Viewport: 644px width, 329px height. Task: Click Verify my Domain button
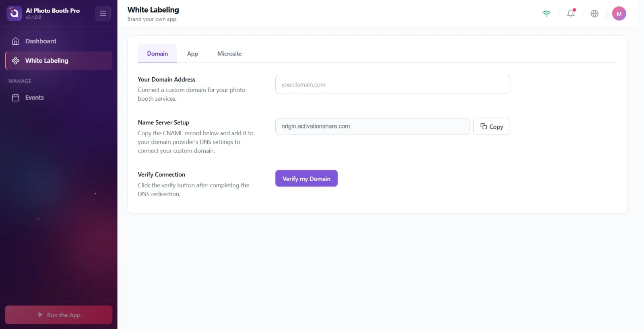tap(306, 178)
